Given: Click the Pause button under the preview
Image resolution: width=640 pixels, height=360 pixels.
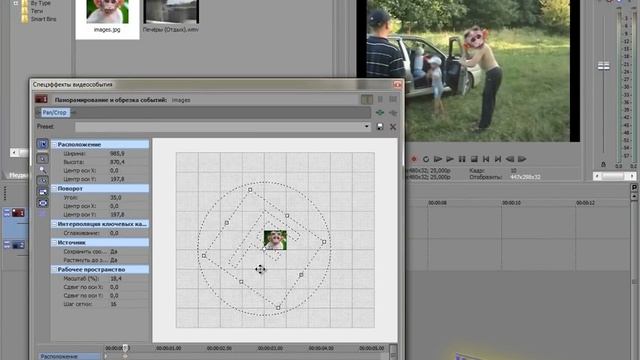Looking at the screenshot, I should pos(462,159).
